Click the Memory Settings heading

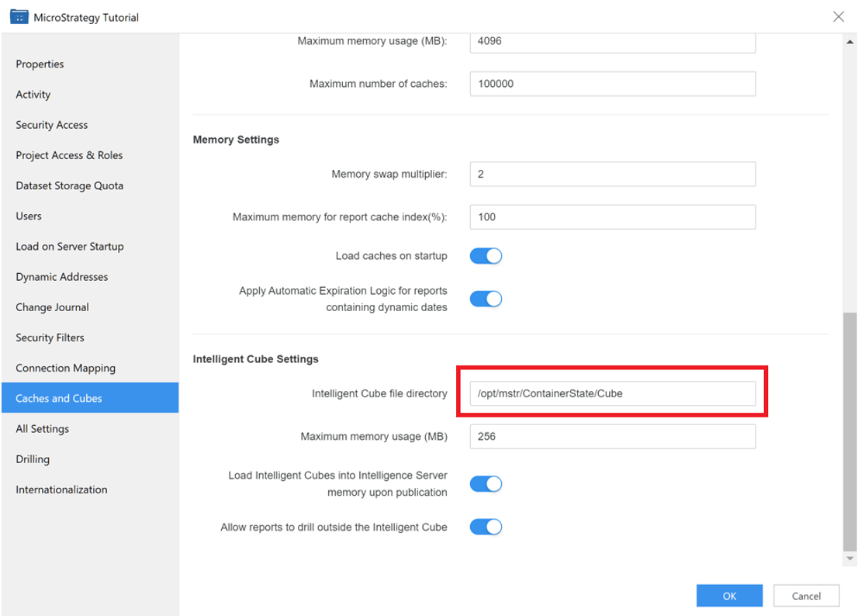coord(236,140)
